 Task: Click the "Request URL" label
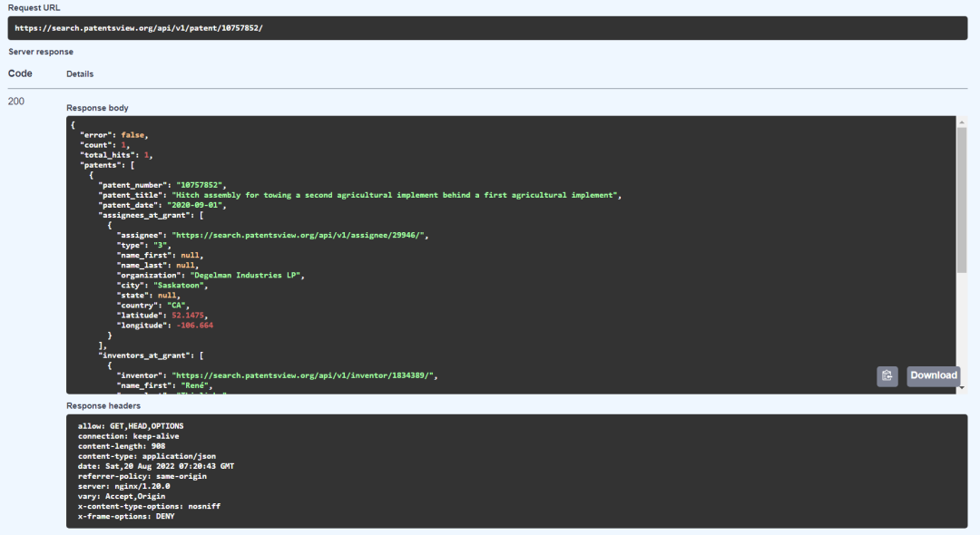coord(34,7)
